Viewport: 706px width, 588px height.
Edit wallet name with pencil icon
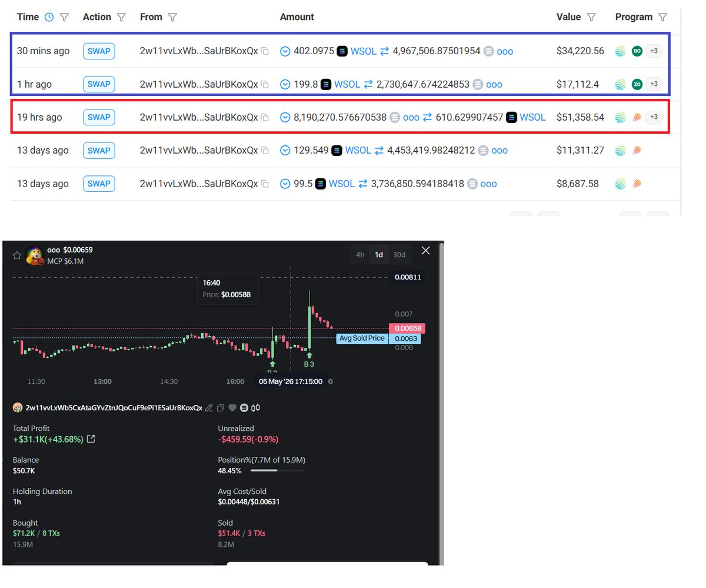(209, 408)
